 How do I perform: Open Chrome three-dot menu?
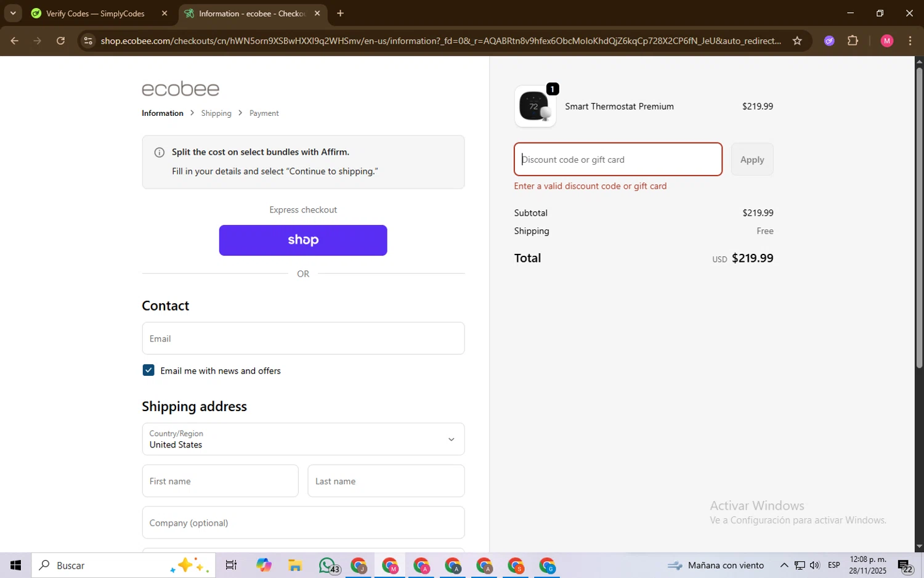pyautogui.click(x=910, y=41)
